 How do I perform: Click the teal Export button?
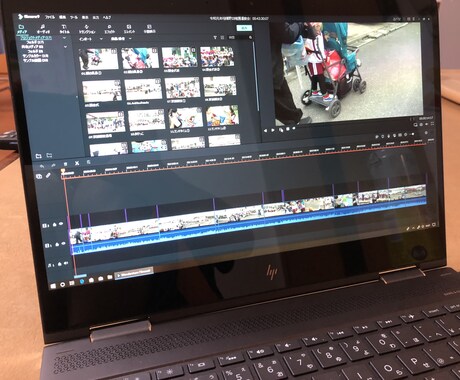244,28
